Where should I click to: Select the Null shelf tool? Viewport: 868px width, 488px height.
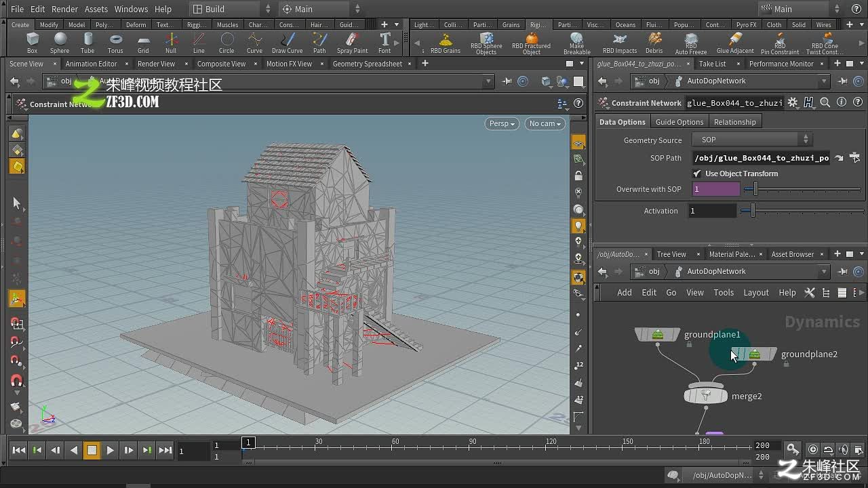pos(171,43)
